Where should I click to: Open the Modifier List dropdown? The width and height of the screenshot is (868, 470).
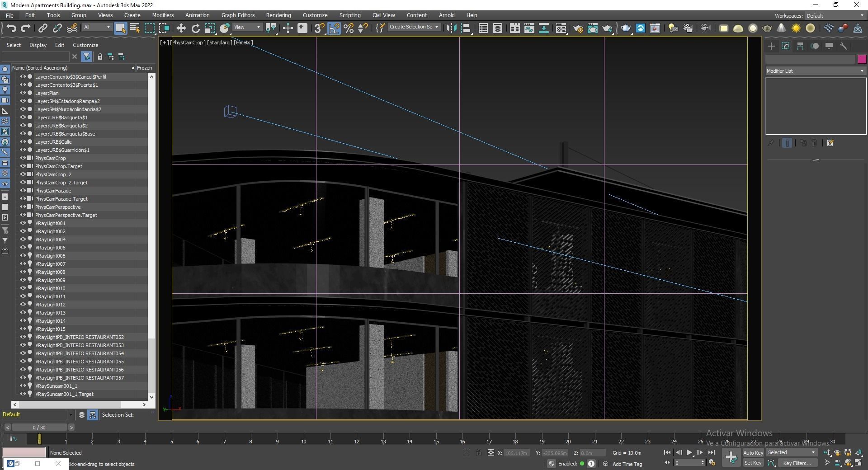[816, 71]
